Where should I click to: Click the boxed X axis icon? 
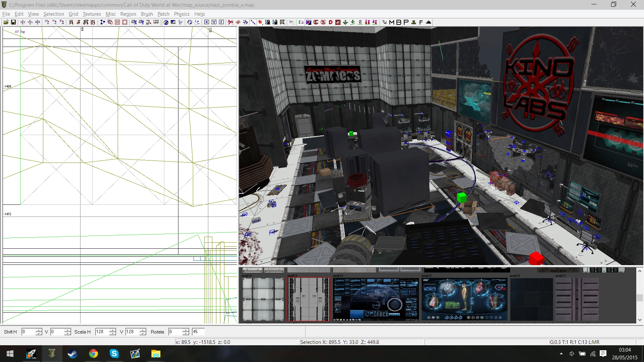[207, 22]
